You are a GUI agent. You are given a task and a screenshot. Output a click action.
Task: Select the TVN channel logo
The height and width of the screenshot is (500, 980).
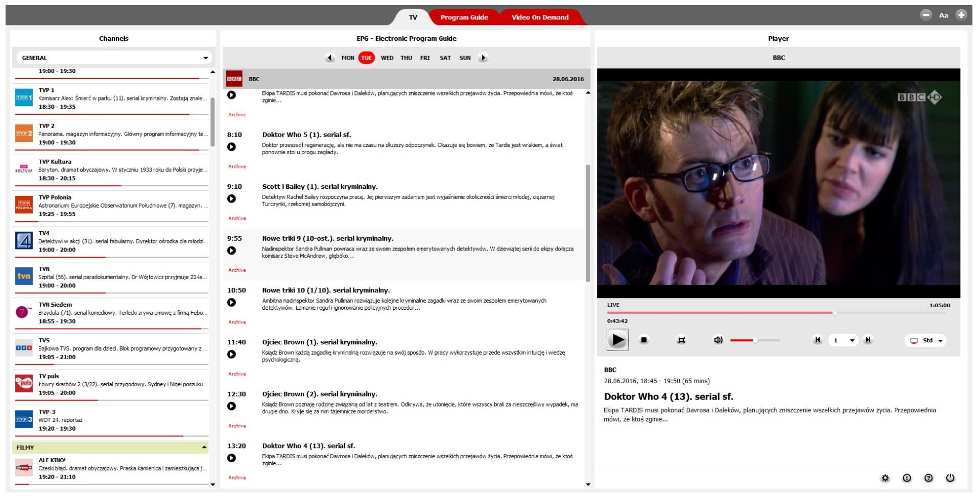pos(23,276)
